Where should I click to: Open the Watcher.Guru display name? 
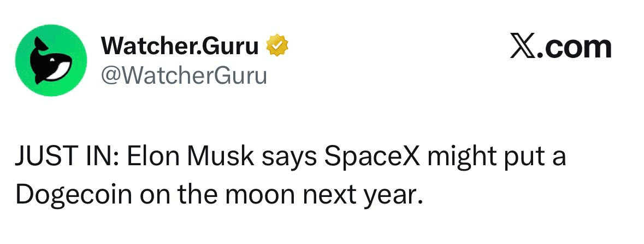click(x=180, y=47)
